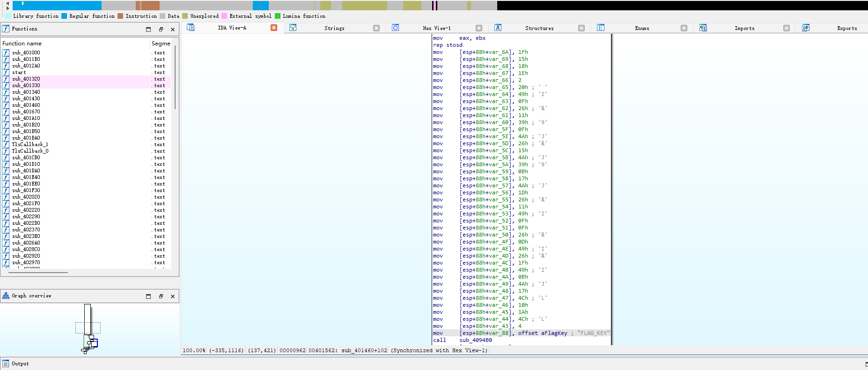Click aFlagKey offset operand
This screenshot has width=868, height=370.
coord(542,333)
